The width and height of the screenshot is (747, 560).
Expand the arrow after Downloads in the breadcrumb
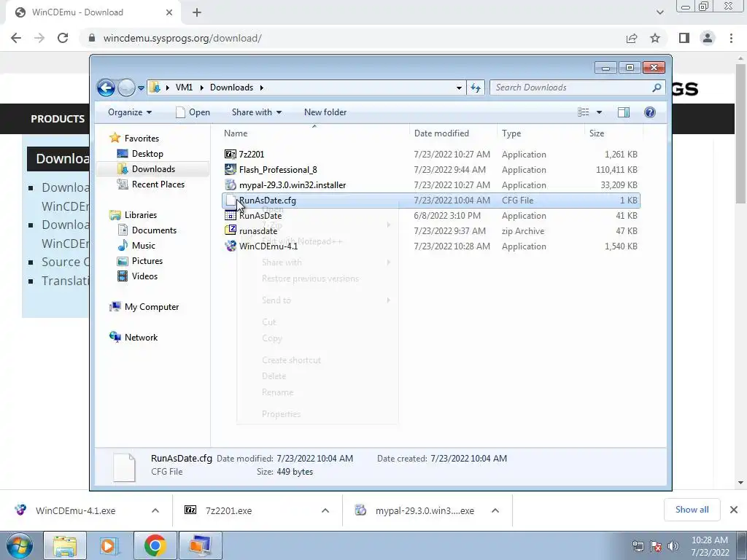pyautogui.click(x=262, y=87)
